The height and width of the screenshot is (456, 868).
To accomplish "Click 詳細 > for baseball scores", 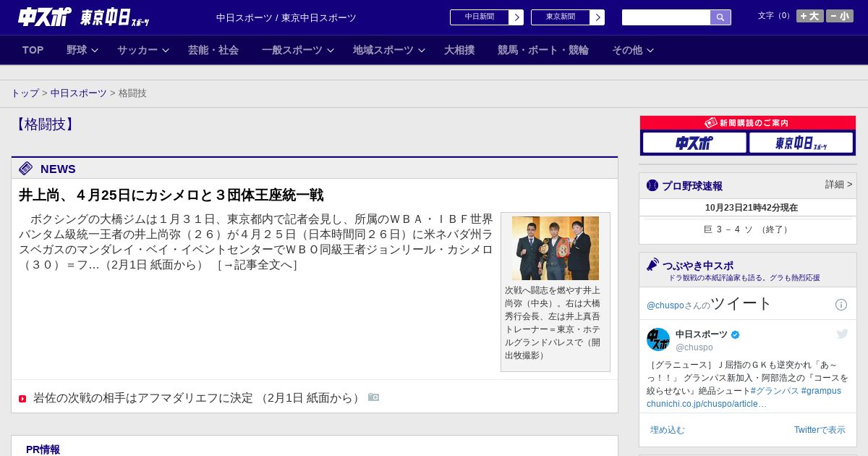I will (839, 185).
